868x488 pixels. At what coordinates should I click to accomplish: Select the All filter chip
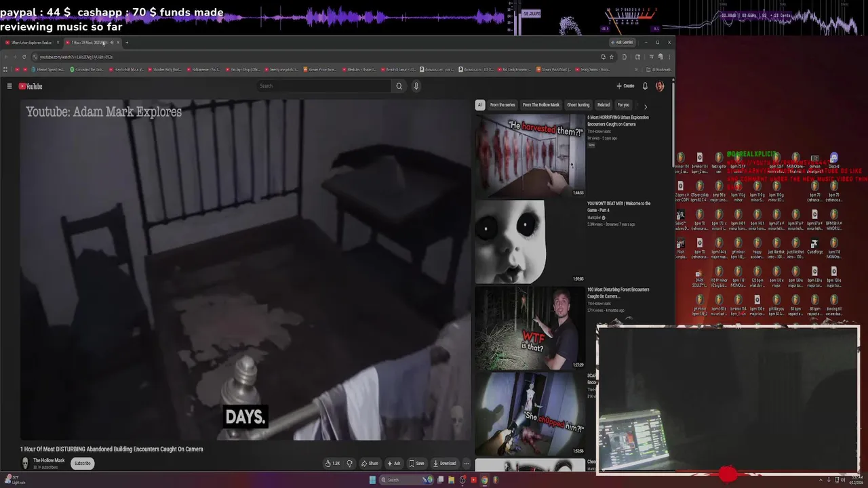[479, 105]
